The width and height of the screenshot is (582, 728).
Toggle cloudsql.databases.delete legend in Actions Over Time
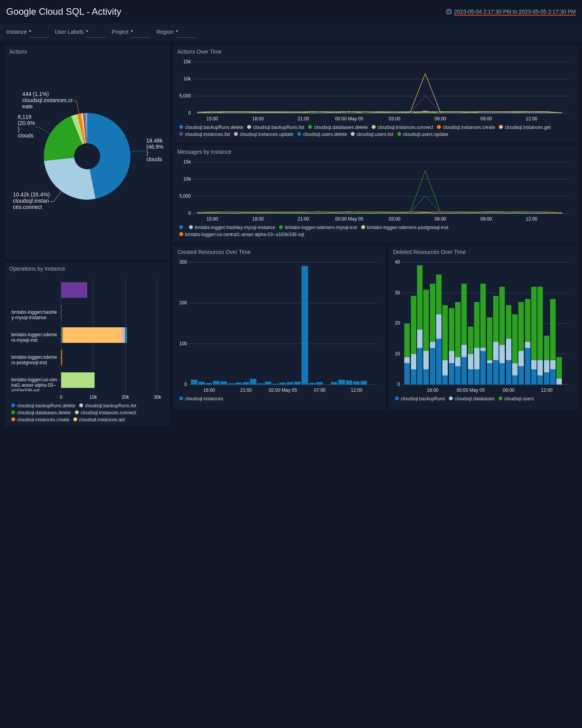(x=338, y=127)
